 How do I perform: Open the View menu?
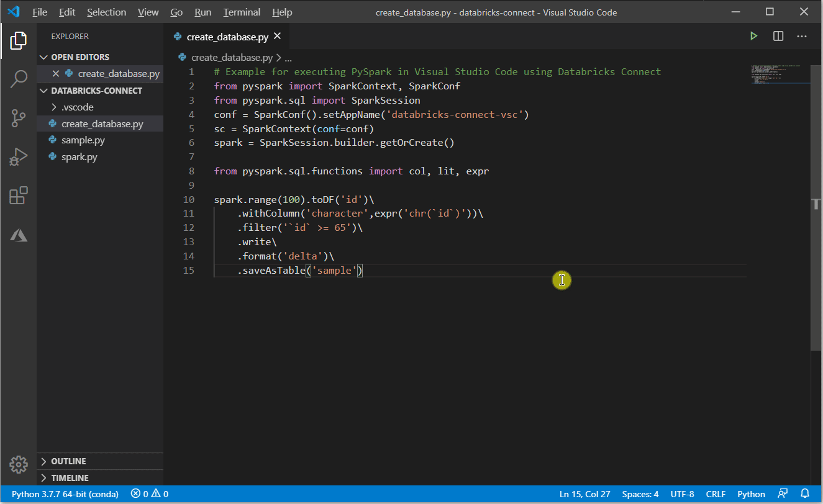148,12
